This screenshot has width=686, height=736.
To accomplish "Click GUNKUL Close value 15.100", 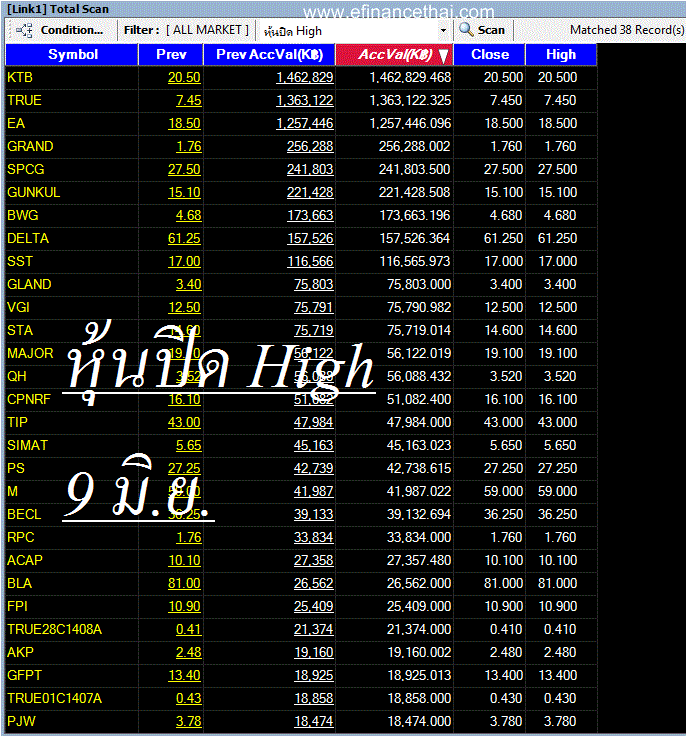I will (x=503, y=192).
